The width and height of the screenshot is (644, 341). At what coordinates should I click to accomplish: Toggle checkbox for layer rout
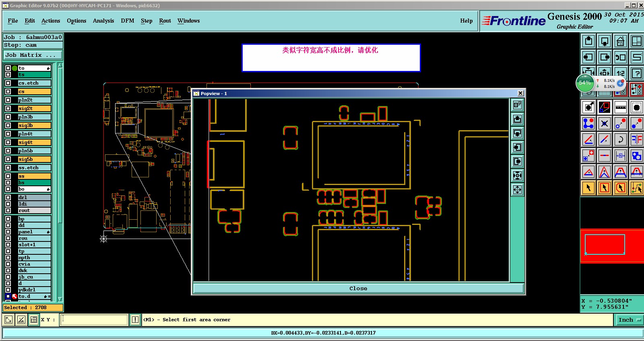8,210
